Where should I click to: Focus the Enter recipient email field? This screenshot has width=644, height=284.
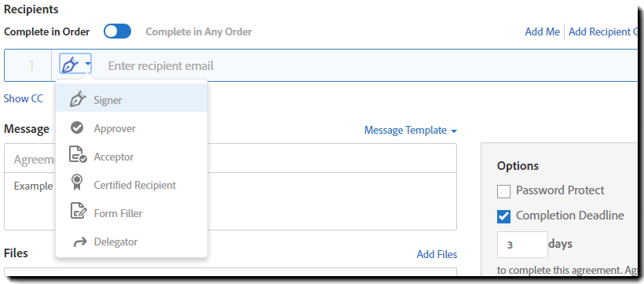tap(365, 65)
